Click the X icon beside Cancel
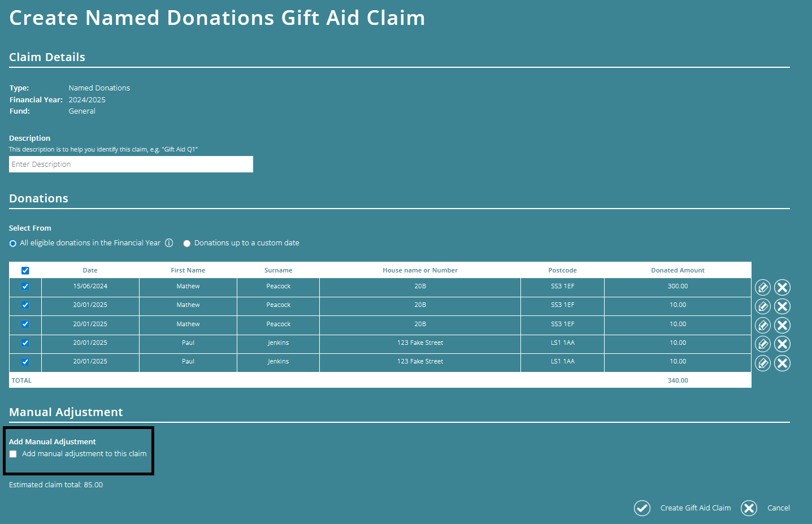 (749, 508)
